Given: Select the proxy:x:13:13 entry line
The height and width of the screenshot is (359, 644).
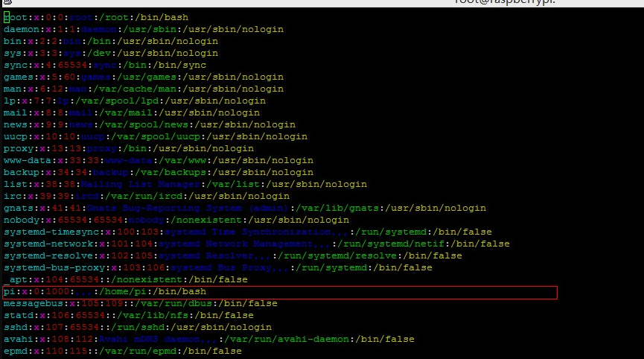Looking at the screenshot, I should coord(129,149).
